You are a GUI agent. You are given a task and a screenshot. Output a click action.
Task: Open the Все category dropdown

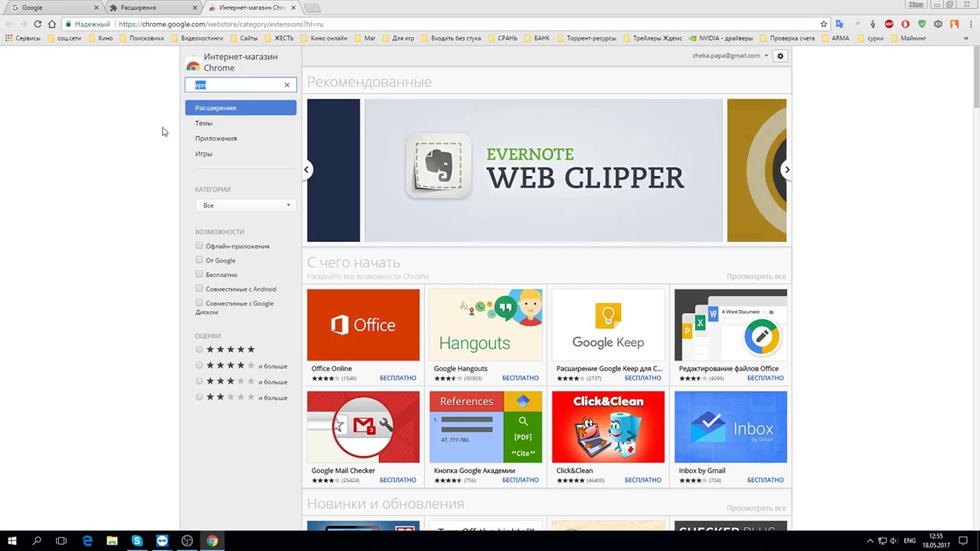coord(245,205)
